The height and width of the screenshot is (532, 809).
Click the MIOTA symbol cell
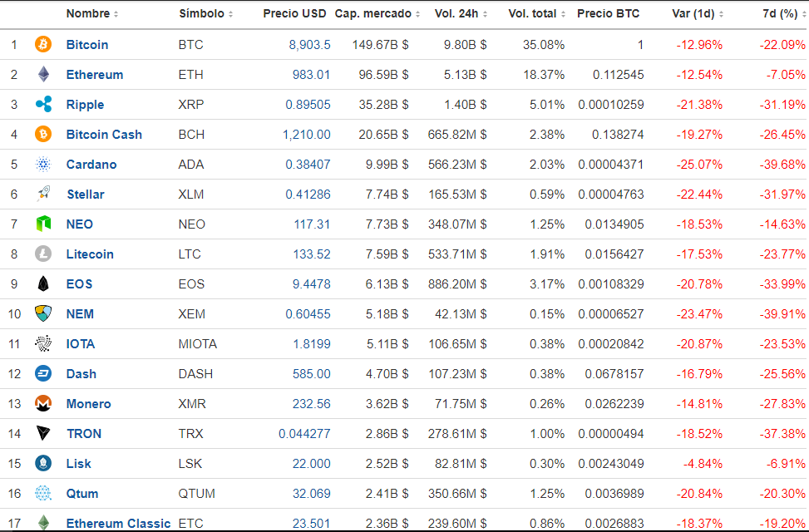tap(198, 344)
